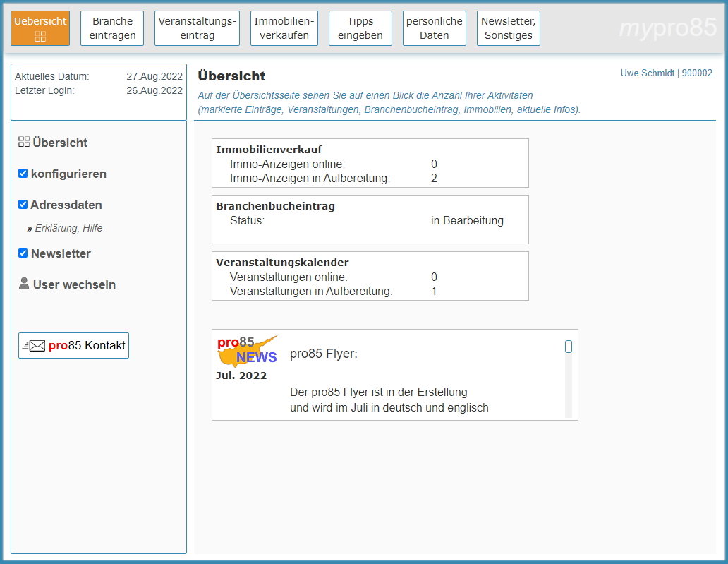Open persönliche Daten tab
The height and width of the screenshot is (564, 728).
tap(435, 28)
